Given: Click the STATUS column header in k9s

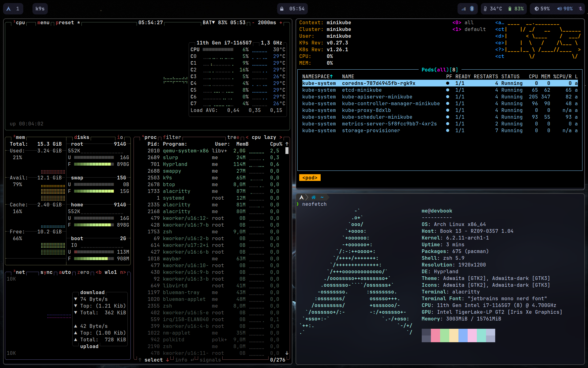Looking at the screenshot, I should pyautogui.click(x=510, y=77).
